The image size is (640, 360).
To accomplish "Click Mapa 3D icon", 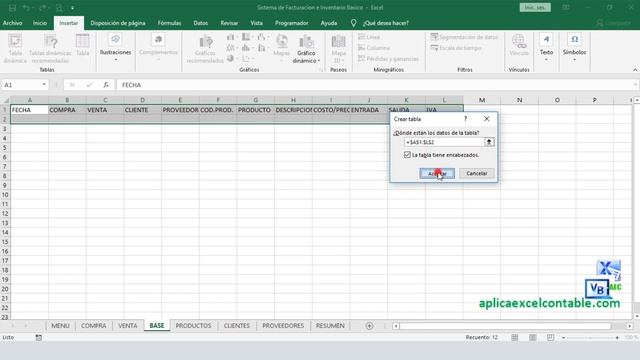I will (x=338, y=49).
